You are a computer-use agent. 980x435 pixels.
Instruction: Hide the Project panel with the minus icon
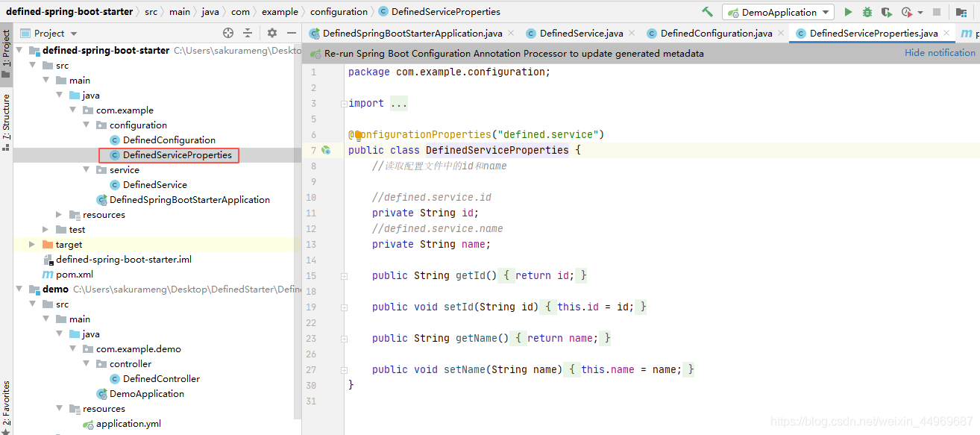pyautogui.click(x=292, y=33)
